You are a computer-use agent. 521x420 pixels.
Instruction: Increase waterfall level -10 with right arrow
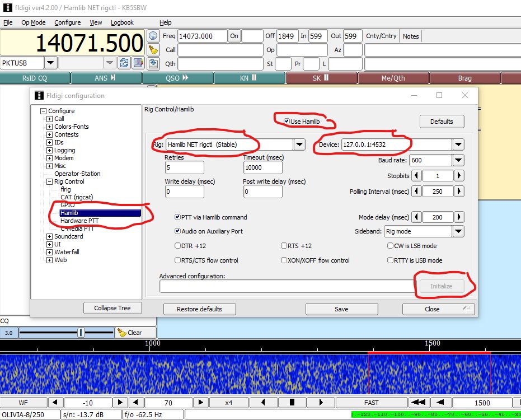pos(120,403)
